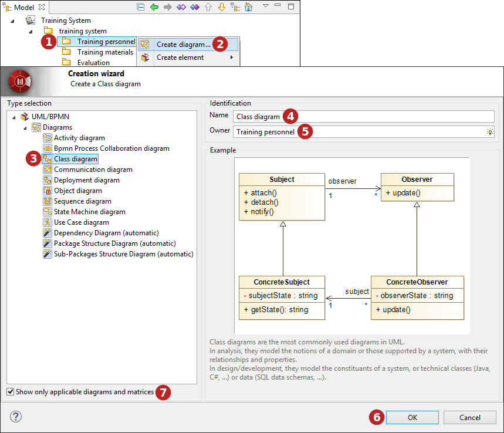Pick the Use Case diagram icon
Image resolution: width=504 pixels, height=433 pixels.
(48, 222)
